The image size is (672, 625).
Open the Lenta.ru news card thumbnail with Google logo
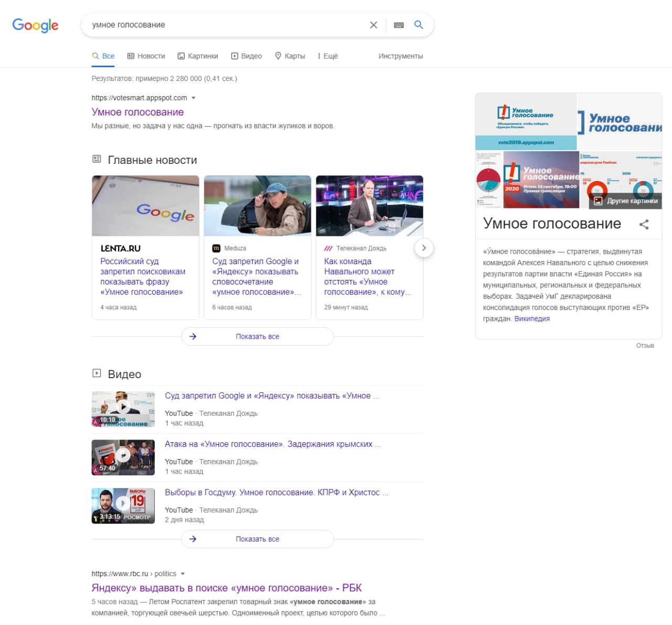tap(145, 206)
